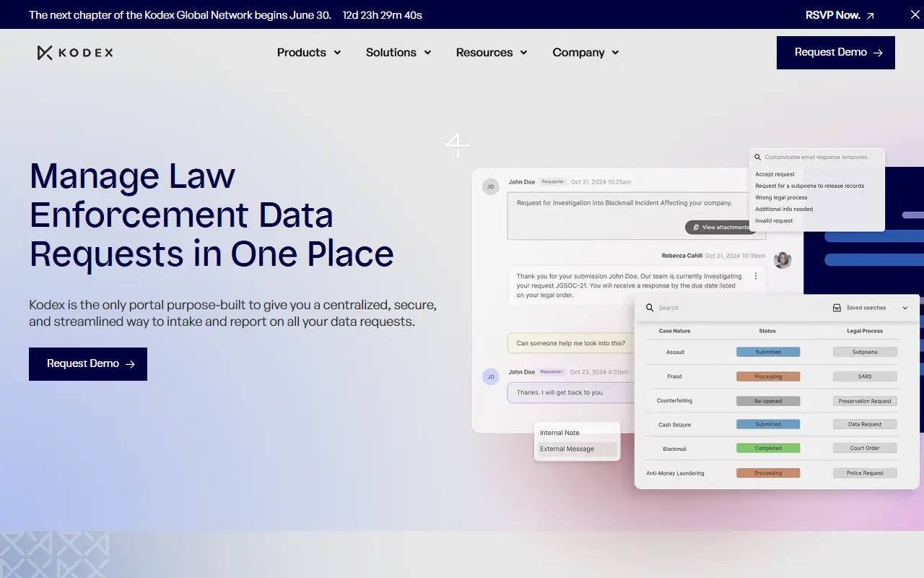Click the orange Processing status for Fraud
Image resolution: width=924 pixels, height=578 pixels.
coord(768,376)
